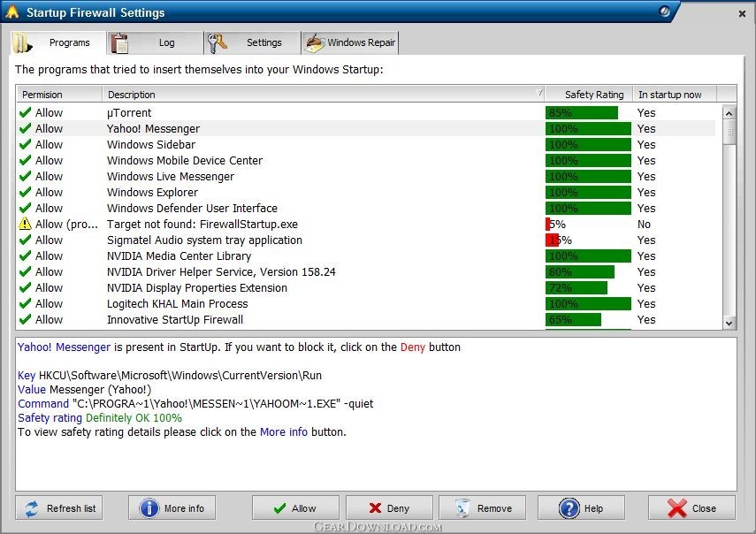The width and height of the screenshot is (756, 534).
Task: Click the Windows Repair tab icon
Action: (x=315, y=43)
